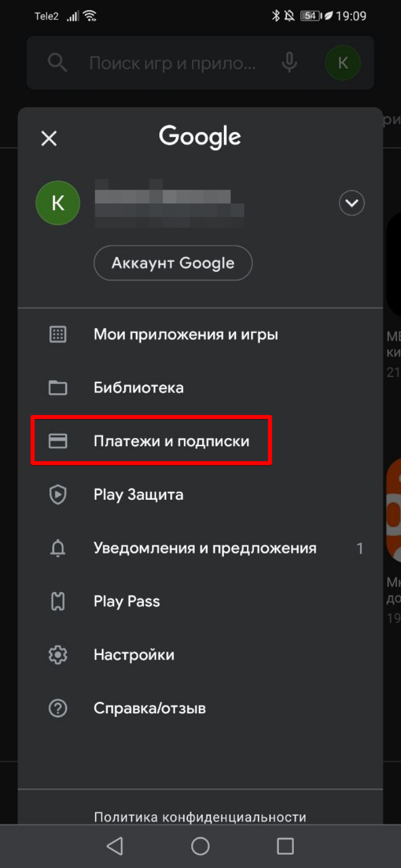Screen dimensions: 401x868
Task: Open the Аккаунт Google button
Action: click(173, 263)
